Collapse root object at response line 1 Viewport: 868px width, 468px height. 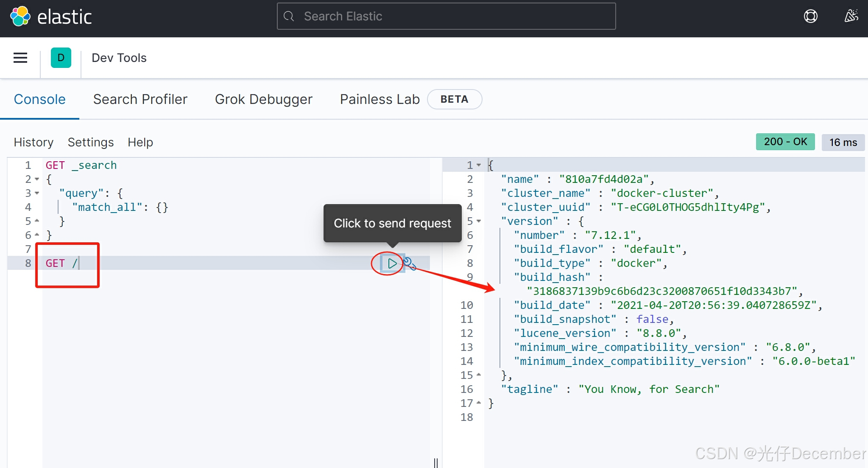479,165
